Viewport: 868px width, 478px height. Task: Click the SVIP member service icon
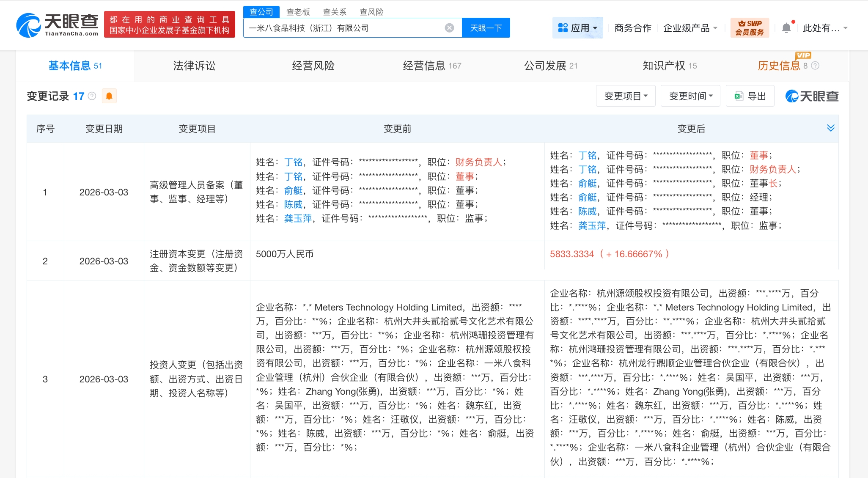click(749, 28)
